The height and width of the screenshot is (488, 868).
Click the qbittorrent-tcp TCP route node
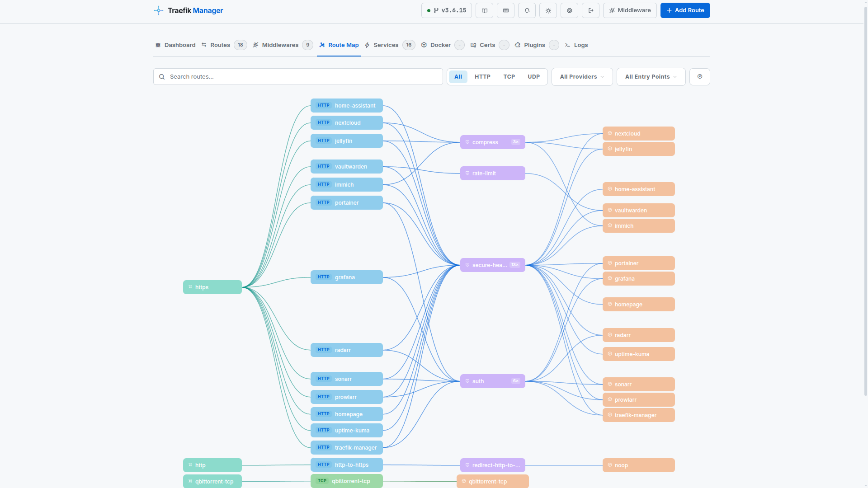pyautogui.click(x=347, y=481)
